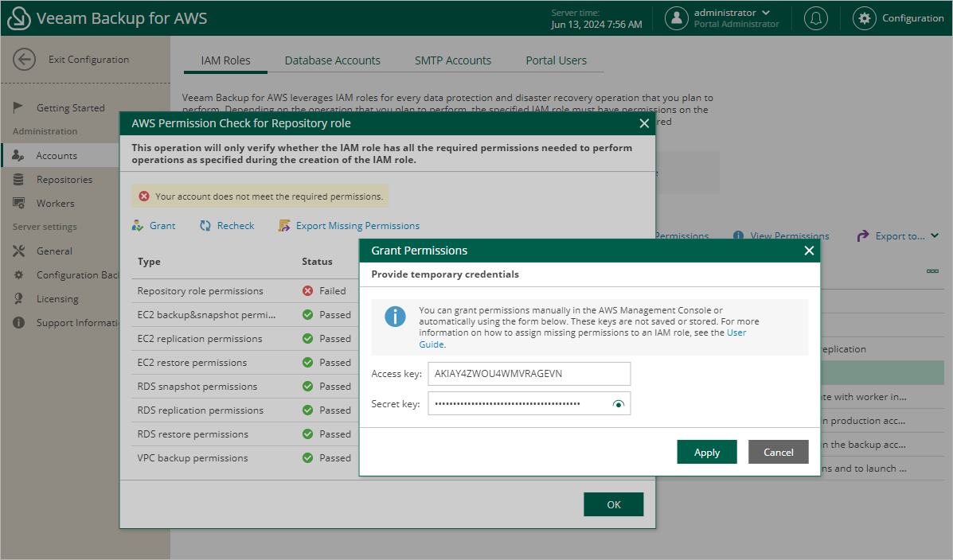
Task: Click the Getting Started flag icon
Action: click(x=18, y=107)
